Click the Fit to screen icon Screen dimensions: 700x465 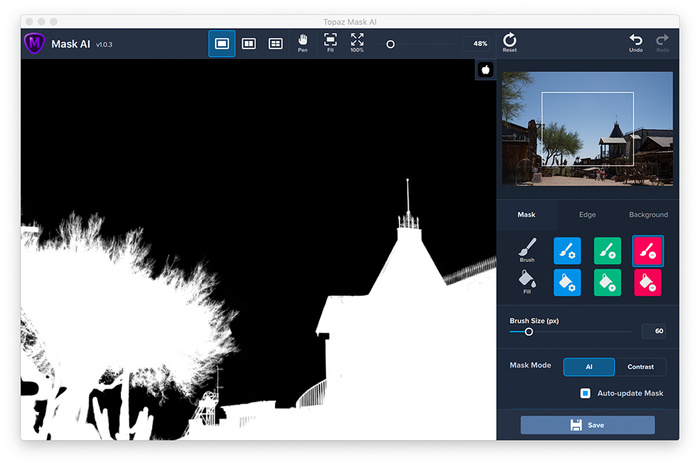330,43
